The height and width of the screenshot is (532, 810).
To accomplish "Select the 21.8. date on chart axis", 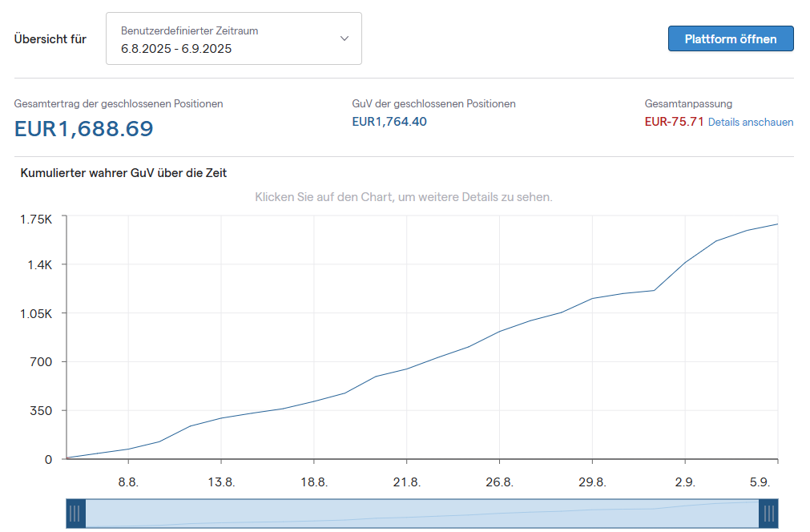I will click(x=406, y=482).
